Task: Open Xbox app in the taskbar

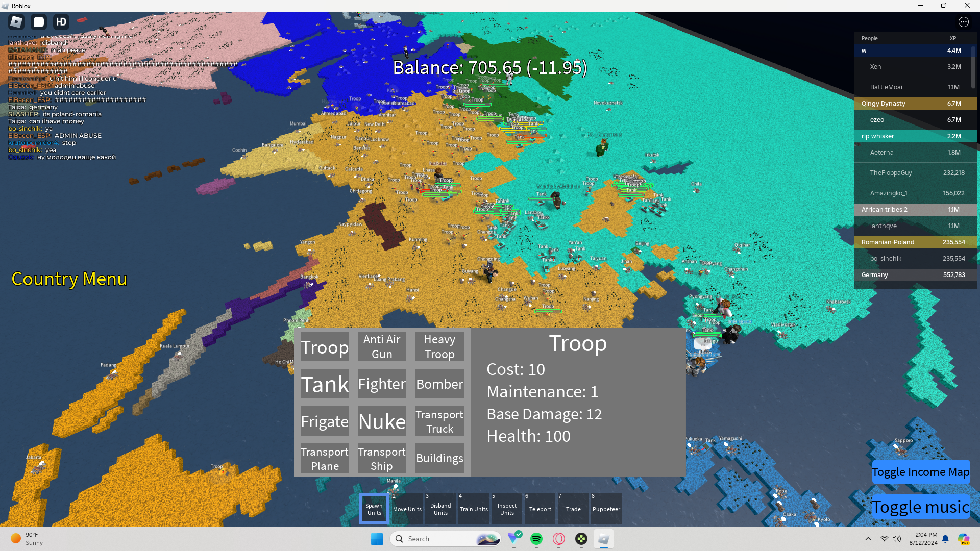Action: point(581,539)
